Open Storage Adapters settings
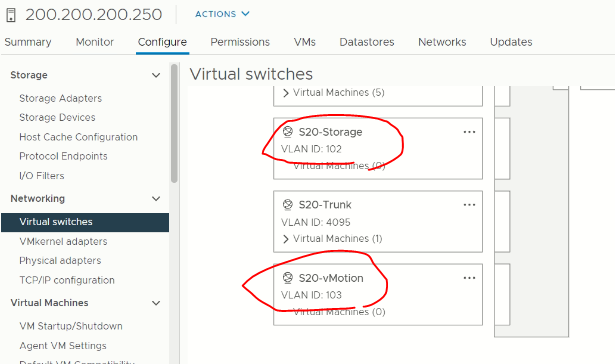615x364 pixels. coord(60,98)
